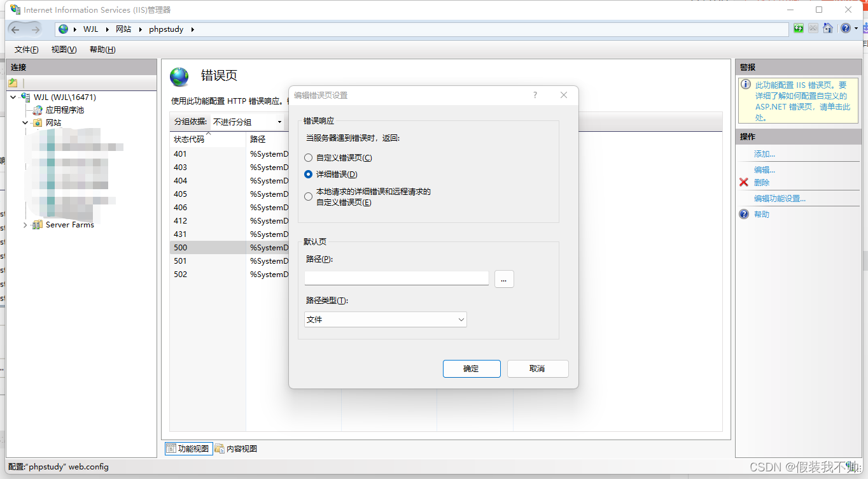Click the 添加... action link
This screenshot has width=868, height=479.
pyautogui.click(x=764, y=154)
